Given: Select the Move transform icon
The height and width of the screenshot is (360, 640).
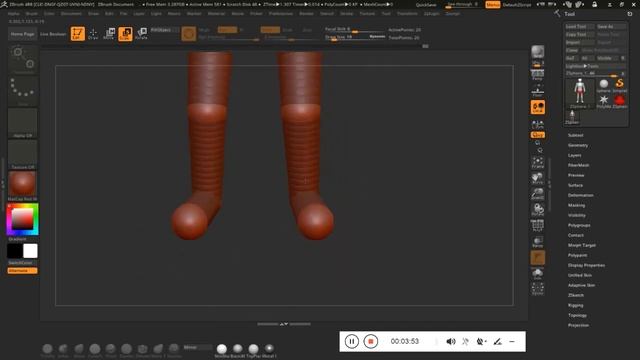Looking at the screenshot, I should coord(109,33).
